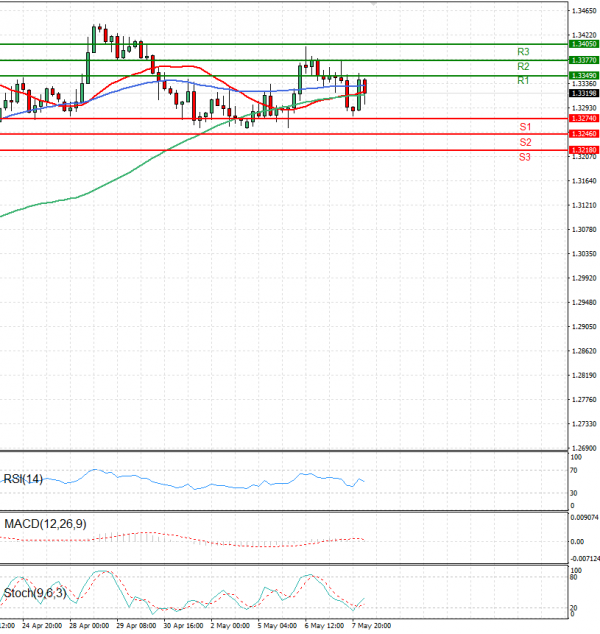Click the 2 May 00:00 time label
Viewport: 600px width, 634px height.
point(230,626)
